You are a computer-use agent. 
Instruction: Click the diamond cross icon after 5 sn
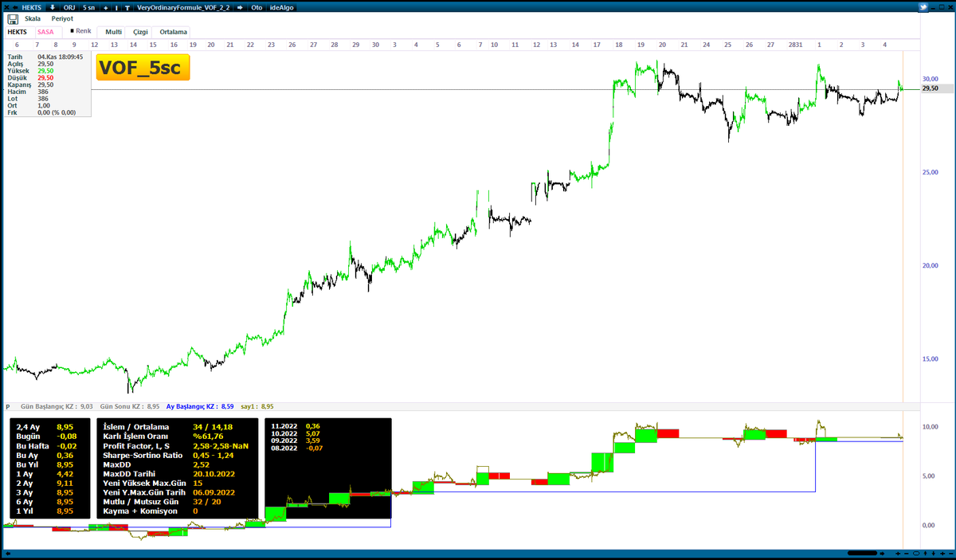pyautogui.click(x=105, y=8)
